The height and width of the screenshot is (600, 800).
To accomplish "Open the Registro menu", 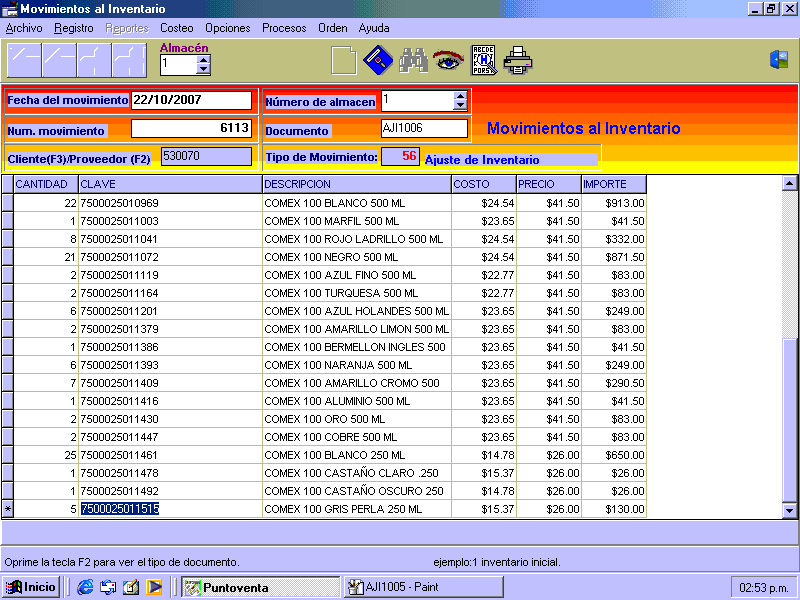I will (74, 28).
